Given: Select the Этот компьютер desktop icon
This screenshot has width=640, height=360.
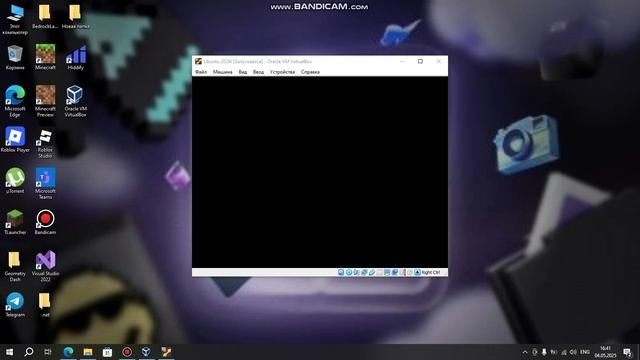Looking at the screenshot, I should click(x=15, y=20).
